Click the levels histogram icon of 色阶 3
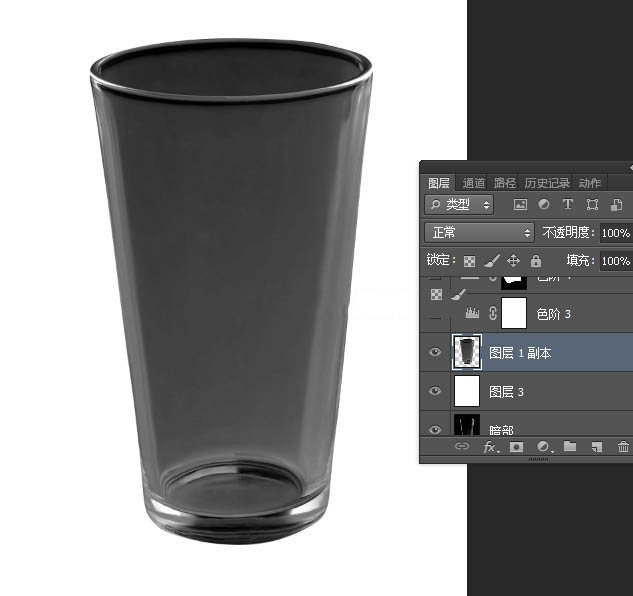The height and width of the screenshot is (596, 633). (472, 313)
